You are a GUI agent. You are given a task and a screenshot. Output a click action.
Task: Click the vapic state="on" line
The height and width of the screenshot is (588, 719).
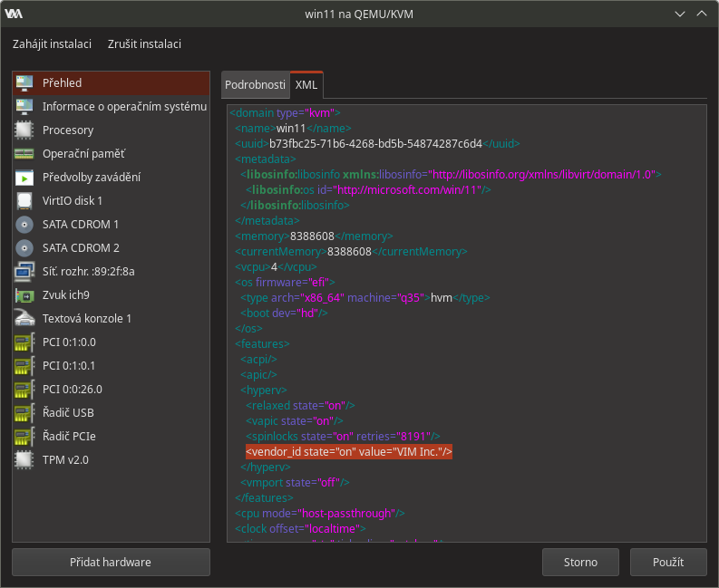click(295, 420)
